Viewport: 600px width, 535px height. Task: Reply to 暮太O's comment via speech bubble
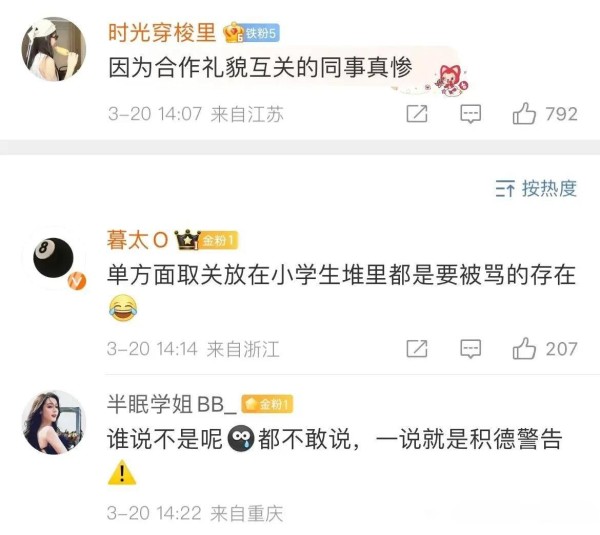click(x=470, y=349)
